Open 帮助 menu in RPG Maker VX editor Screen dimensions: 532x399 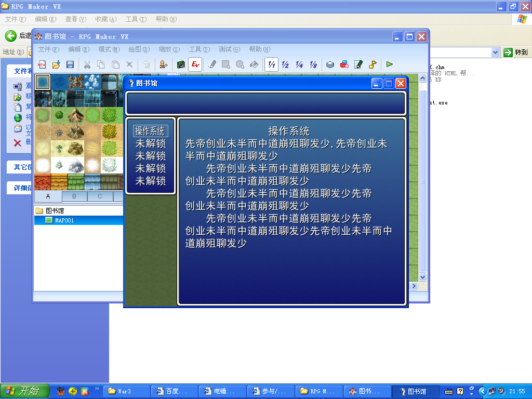[260, 49]
